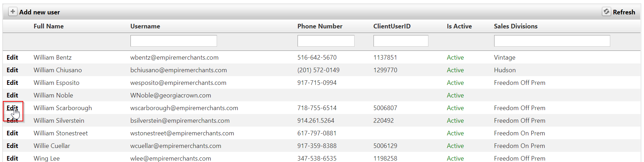
Task: Open Edit for William Esposito
Action: (12, 83)
